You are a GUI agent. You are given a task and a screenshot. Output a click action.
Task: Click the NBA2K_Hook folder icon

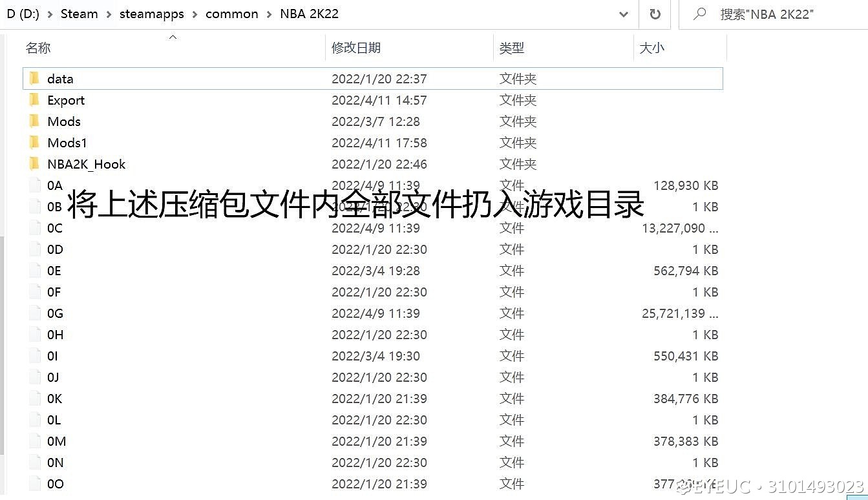tap(34, 164)
